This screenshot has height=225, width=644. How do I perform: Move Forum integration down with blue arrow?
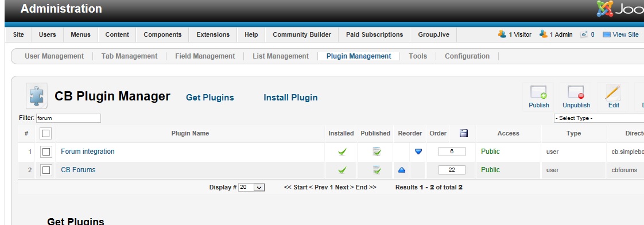[x=418, y=152]
